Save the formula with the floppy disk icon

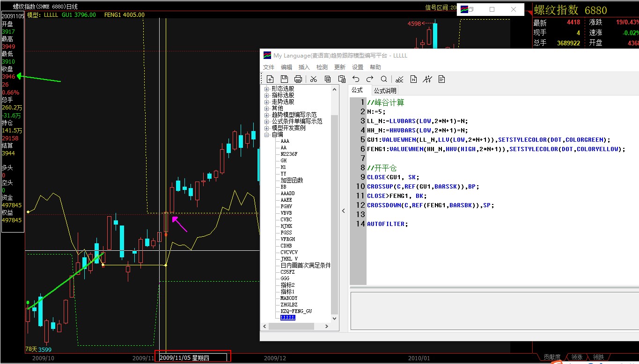click(x=284, y=79)
